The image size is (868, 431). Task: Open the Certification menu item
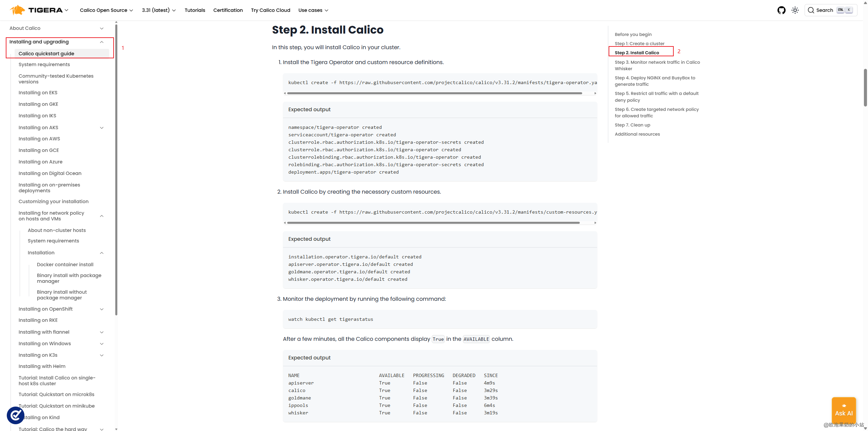point(228,10)
